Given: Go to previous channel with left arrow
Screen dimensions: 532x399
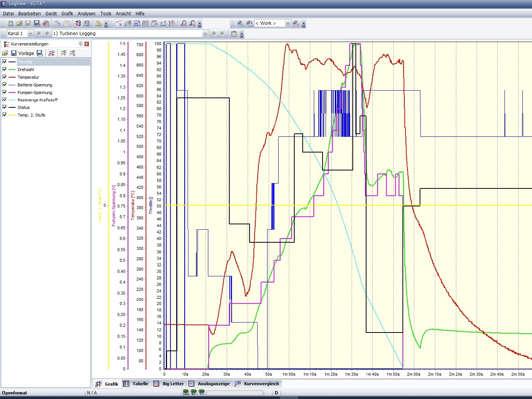Looking at the screenshot, I should 39,34.
